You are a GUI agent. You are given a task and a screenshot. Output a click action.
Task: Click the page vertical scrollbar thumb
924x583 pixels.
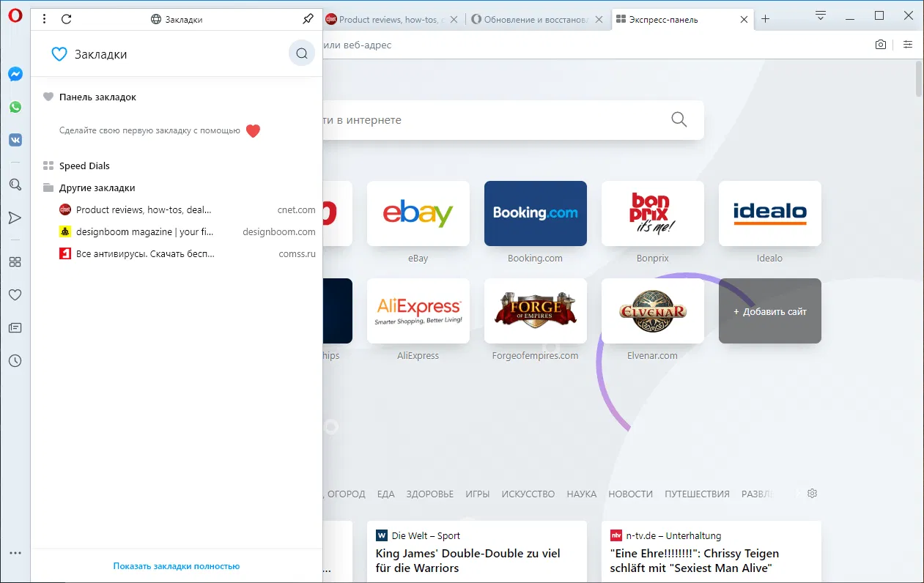click(x=919, y=80)
